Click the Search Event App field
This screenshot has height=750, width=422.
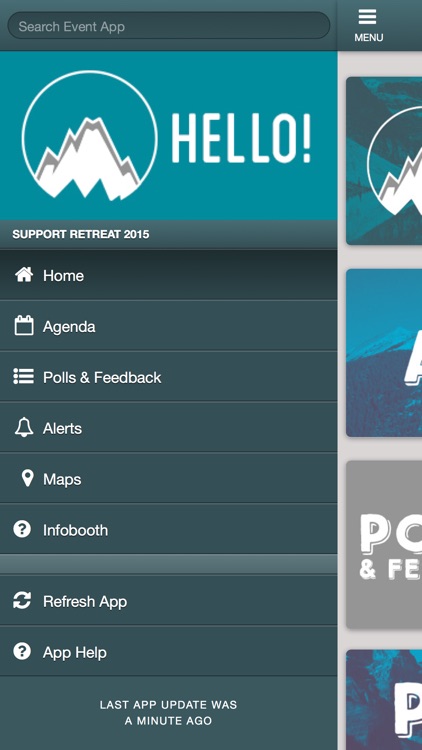(x=168, y=26)
